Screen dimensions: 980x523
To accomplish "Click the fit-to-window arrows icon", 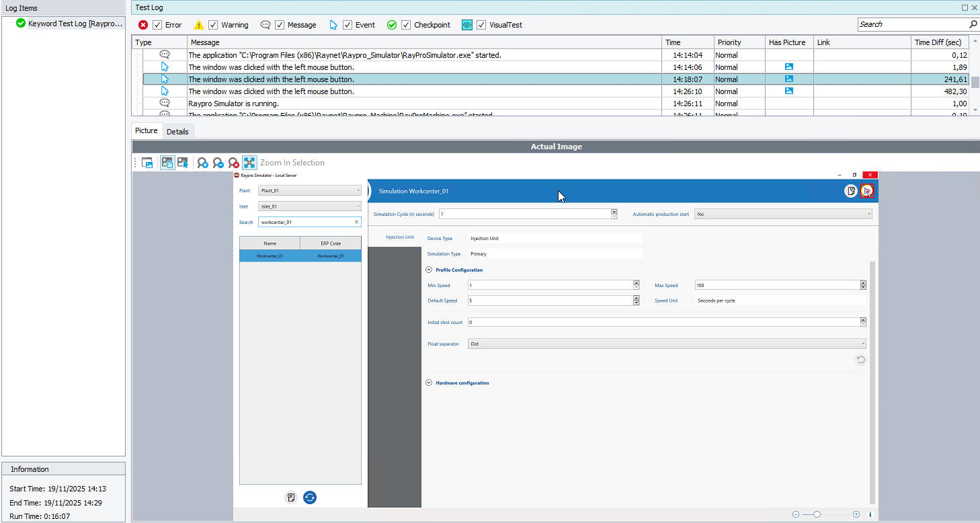I will [x=249, y=163].
